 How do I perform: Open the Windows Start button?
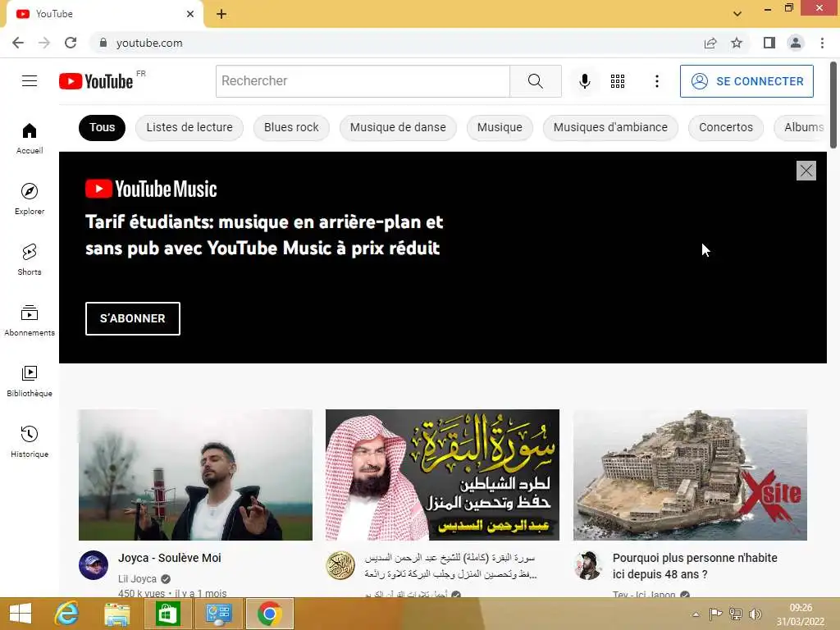(x=21, y=614)
